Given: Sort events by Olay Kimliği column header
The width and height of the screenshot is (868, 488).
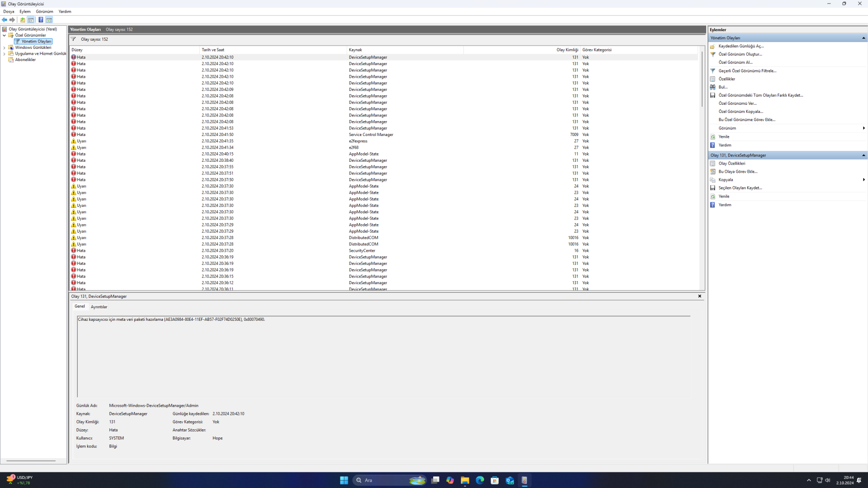Looking at the screenshot, I should (x=567, y=50).
